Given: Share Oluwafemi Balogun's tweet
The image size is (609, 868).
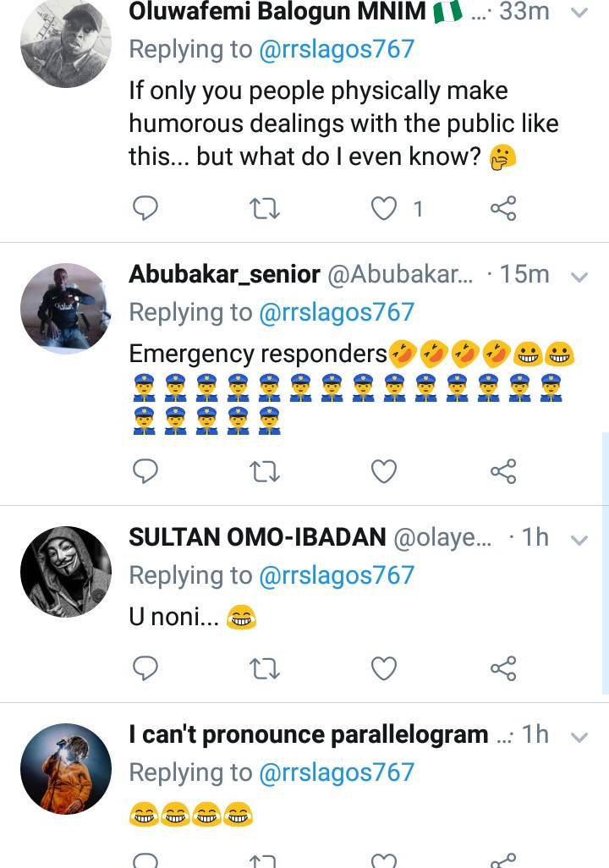Looking at the screenshot, I should click(x=503, y=208).
